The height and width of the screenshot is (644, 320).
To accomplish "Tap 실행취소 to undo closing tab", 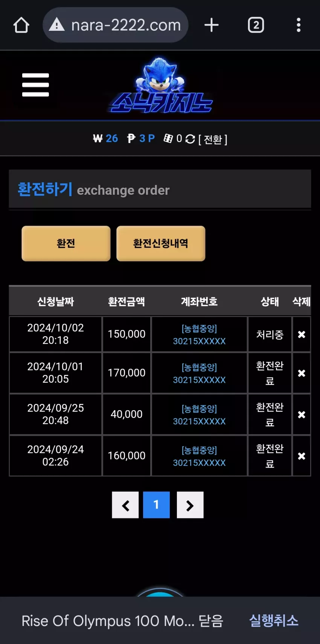I will coord(274,620).
